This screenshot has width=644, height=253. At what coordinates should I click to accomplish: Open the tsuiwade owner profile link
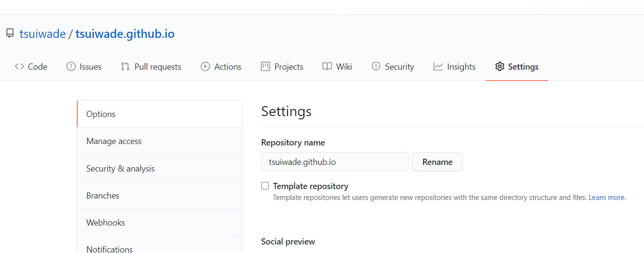43,34
